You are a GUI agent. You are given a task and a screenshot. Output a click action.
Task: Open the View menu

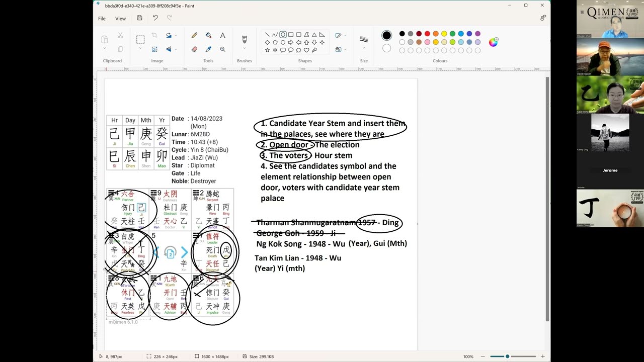[120, 19]
